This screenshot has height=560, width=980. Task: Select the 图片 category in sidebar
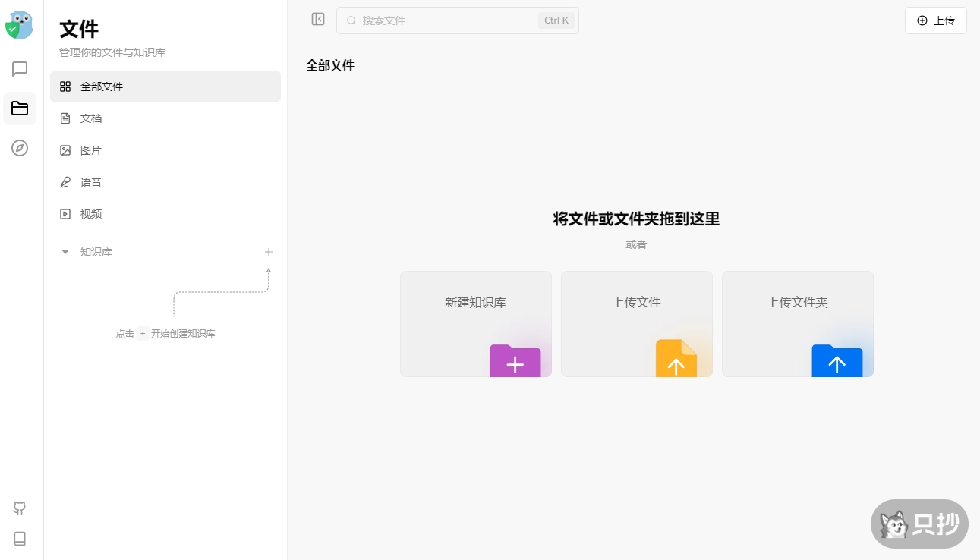click(x=90, y=149)
